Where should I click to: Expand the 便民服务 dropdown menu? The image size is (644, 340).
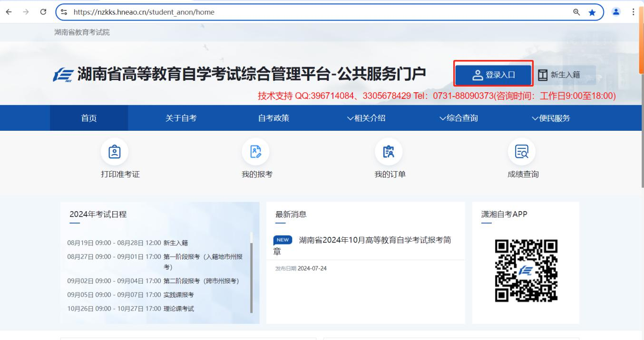point(551,118)
